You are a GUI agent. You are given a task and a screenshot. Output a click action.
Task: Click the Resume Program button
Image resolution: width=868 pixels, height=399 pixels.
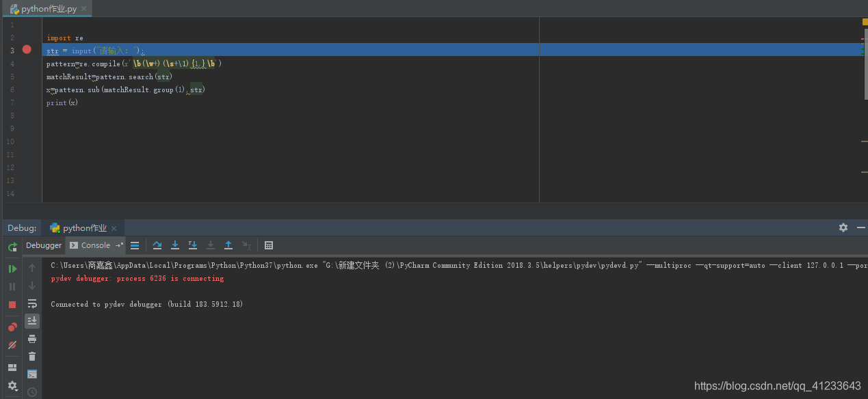click(12, 269)
